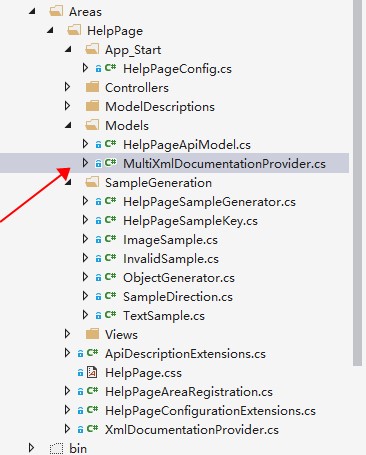Expand SampleDirection.cs node arrow
Screen dimensions: 366x455
point(85,296)
